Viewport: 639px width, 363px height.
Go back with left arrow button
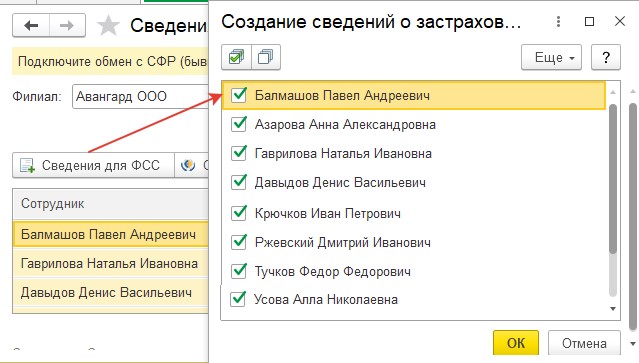click(31, 26)
